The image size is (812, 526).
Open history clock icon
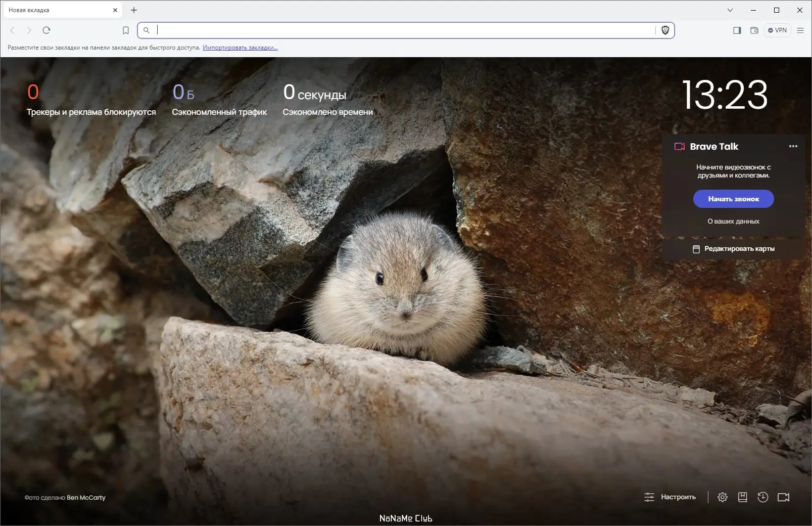tap(762, 497)
